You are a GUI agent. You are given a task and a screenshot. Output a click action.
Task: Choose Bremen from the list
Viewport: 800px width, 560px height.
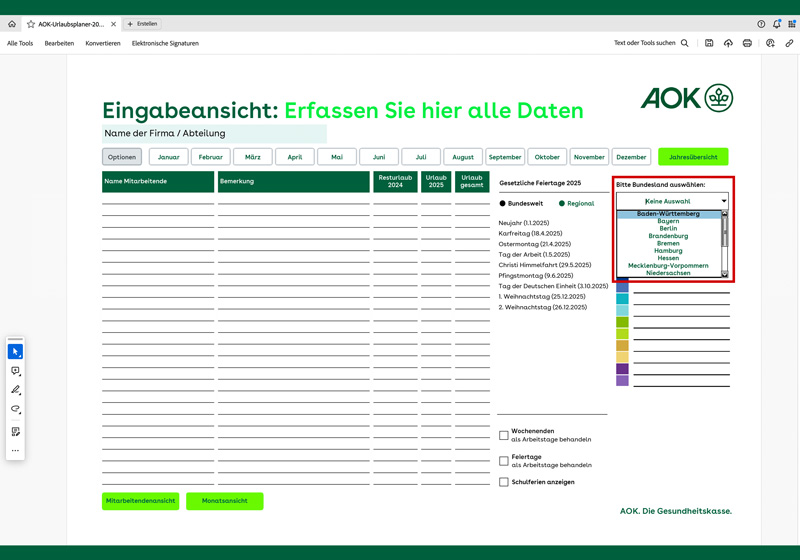click(x=668, y=243)
